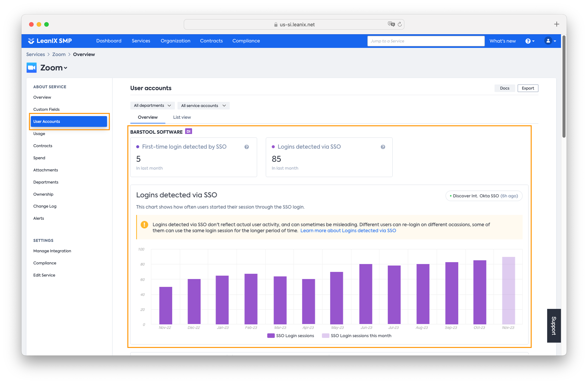Toggle SSO Login sessions legend swatch
588x384 pixels.
pos(271,336)
